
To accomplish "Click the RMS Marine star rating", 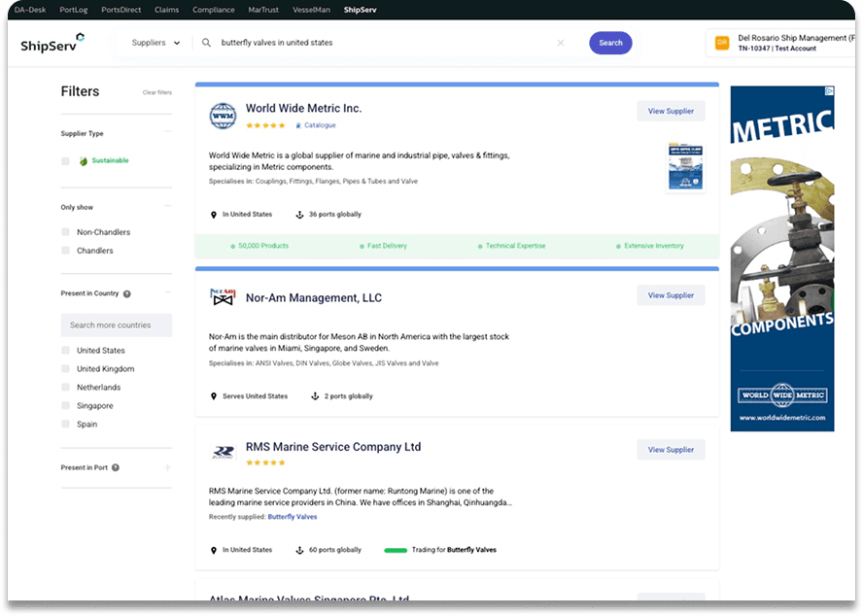I will [x=265, y=462].
